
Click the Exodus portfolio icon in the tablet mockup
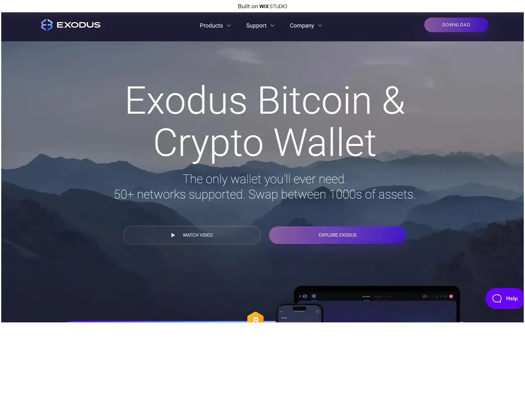tap(305, 296)
